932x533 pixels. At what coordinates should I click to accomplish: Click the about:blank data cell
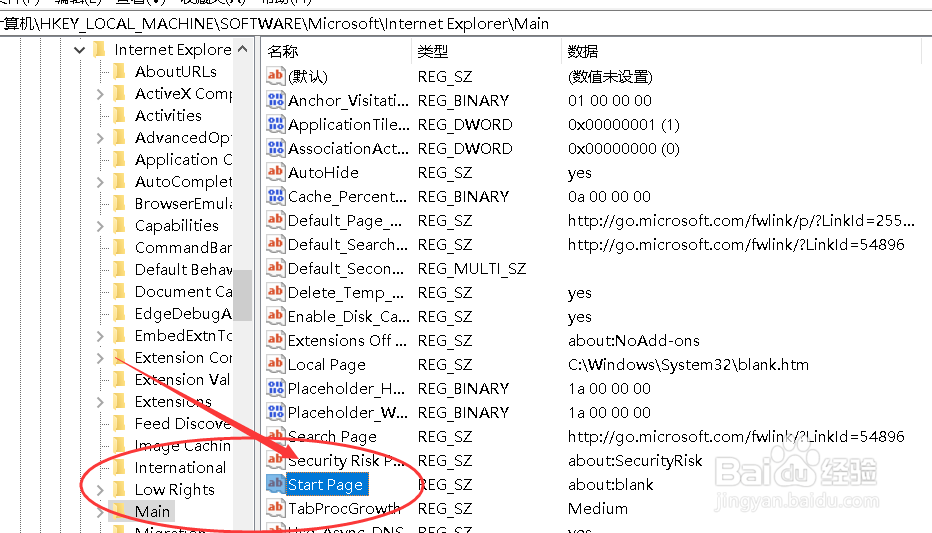coord(610,485)
